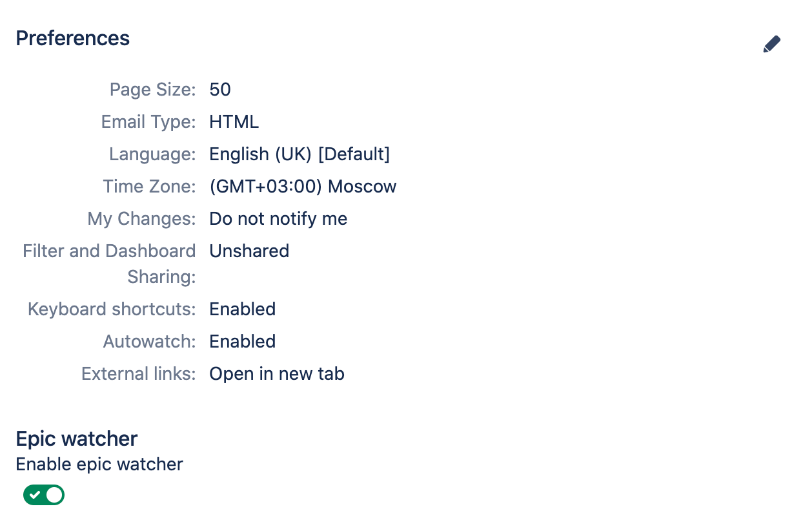812x522 pixels.
Task: Click the Do not notify me text
Action: 278,218
